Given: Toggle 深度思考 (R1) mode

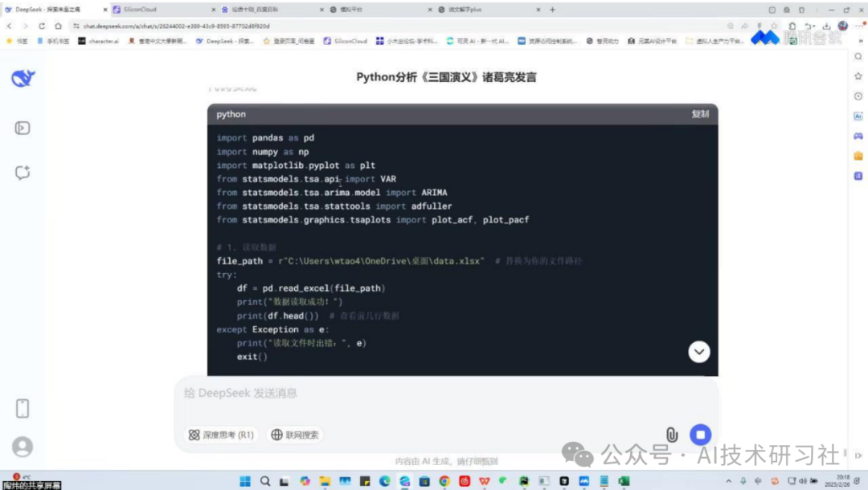Looking at the screenshot, I should [x=221, y=435].
